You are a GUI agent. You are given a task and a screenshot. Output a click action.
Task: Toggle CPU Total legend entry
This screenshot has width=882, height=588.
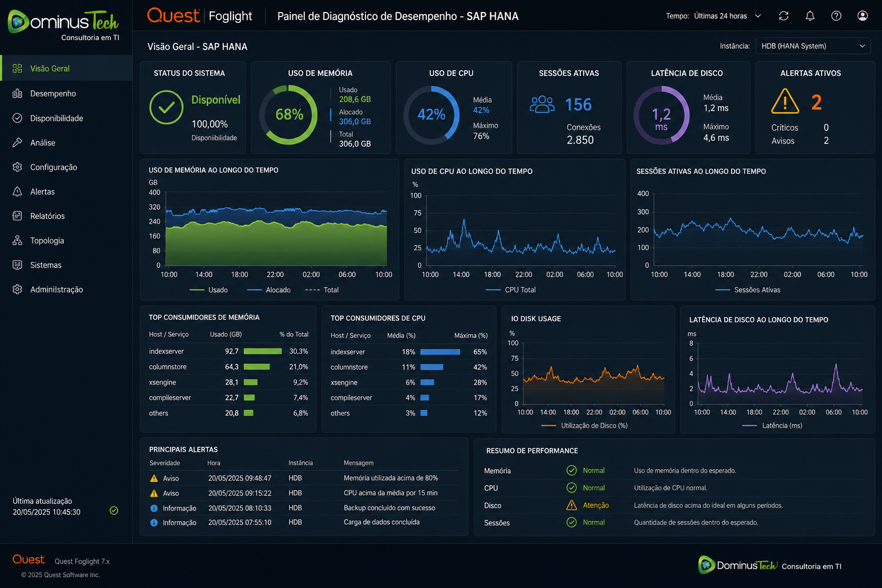click(x=511, y=290)
